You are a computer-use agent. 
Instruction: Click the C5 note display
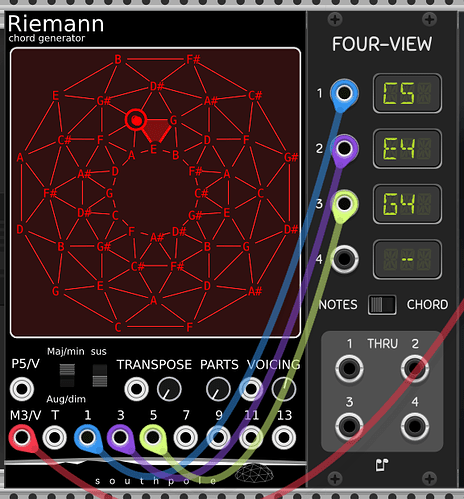coord(407,93)
